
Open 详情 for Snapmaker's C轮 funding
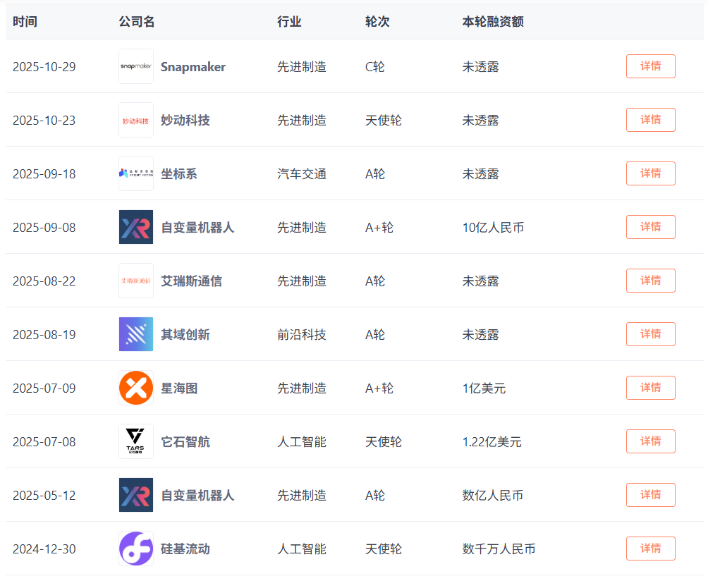[x=650, y=66]
